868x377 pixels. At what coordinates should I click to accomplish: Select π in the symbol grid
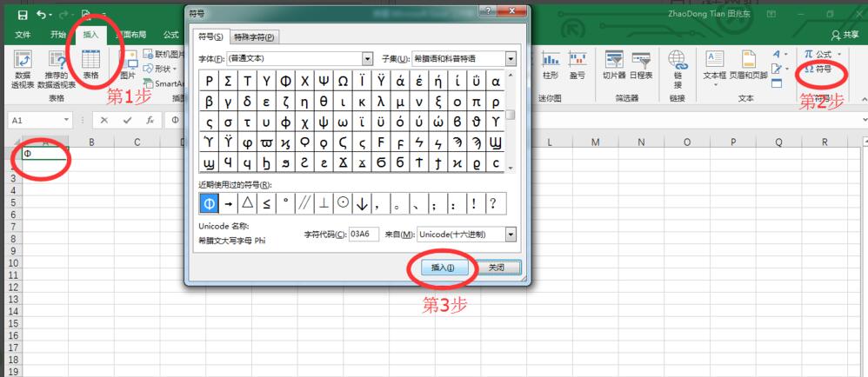pos(477,102)
